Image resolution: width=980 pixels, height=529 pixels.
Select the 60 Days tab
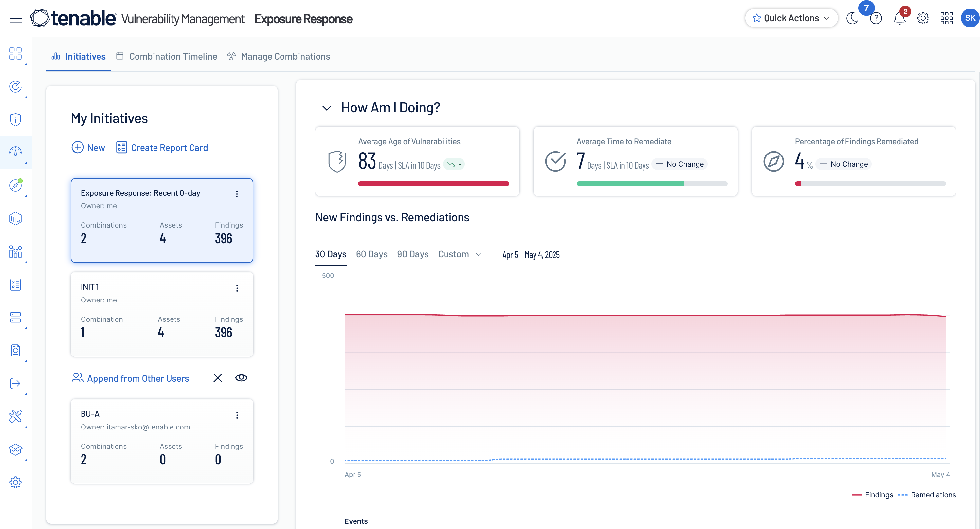[x=372, y=254]
